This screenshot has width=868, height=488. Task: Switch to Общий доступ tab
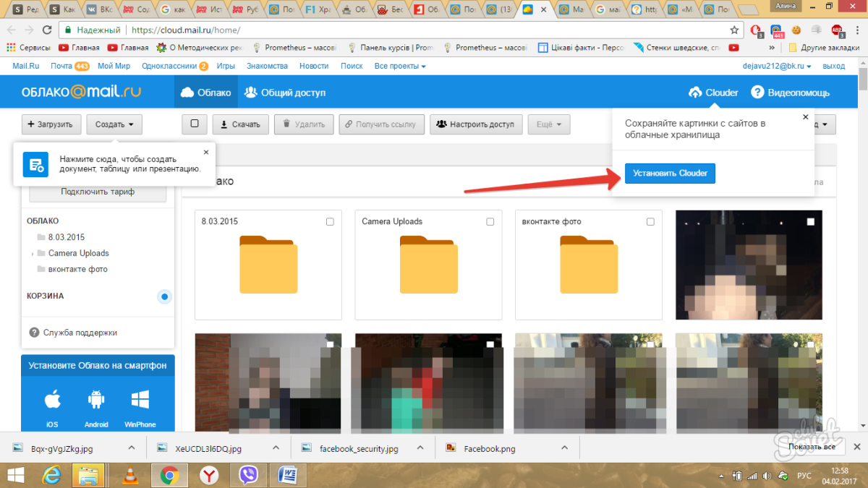(285, 93)
